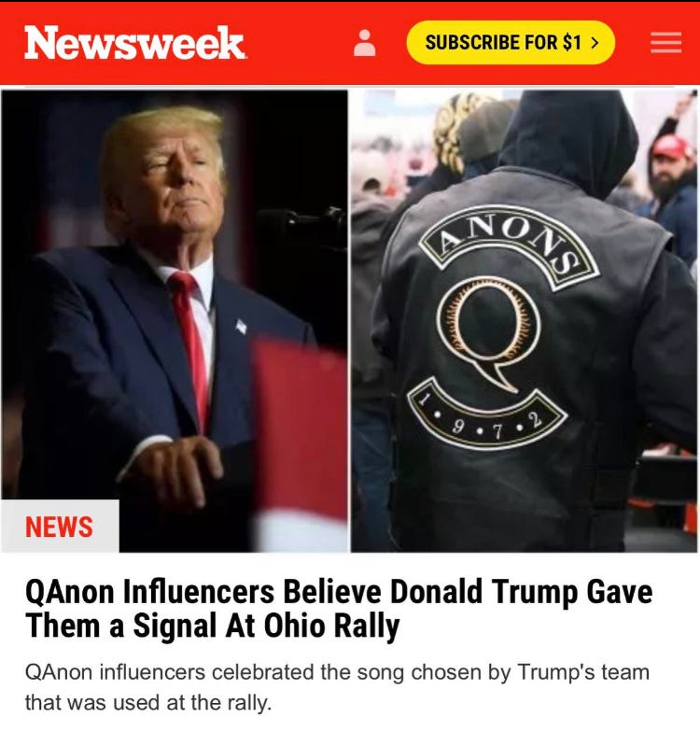Click the Newsweek logo
The height and width of the screenshot is (746, 700).
[134, 43]
